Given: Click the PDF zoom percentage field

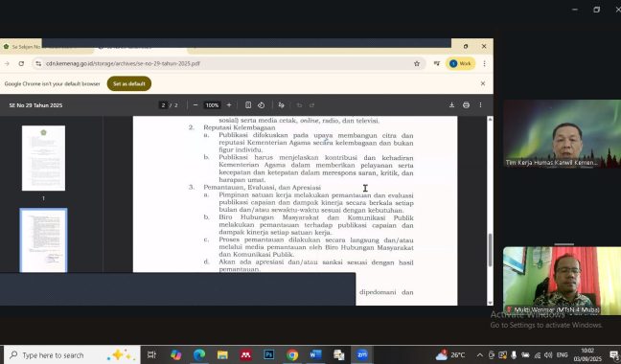Looking at the screenshot, I should coord(212,105).
